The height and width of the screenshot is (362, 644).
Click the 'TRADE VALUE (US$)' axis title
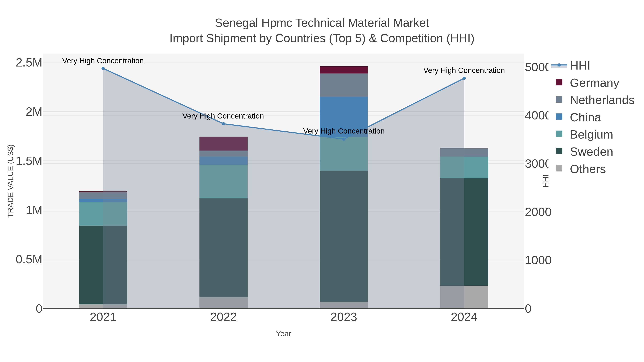coord(11,181)
